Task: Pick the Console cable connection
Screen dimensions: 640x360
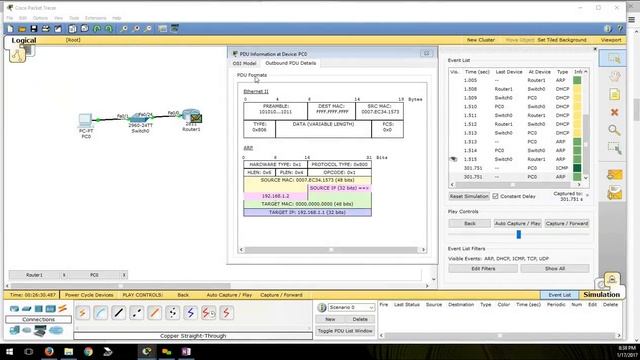Action: click(x=100, y=313)
